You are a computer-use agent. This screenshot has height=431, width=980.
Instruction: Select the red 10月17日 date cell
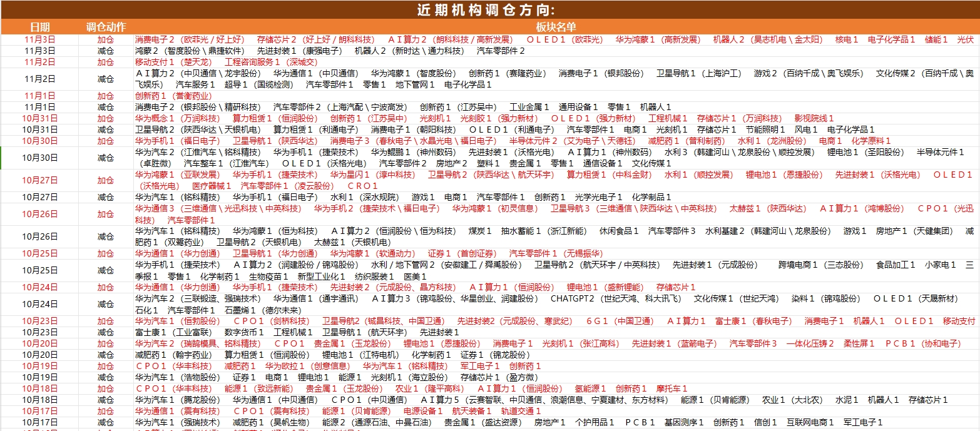[40, 411]
